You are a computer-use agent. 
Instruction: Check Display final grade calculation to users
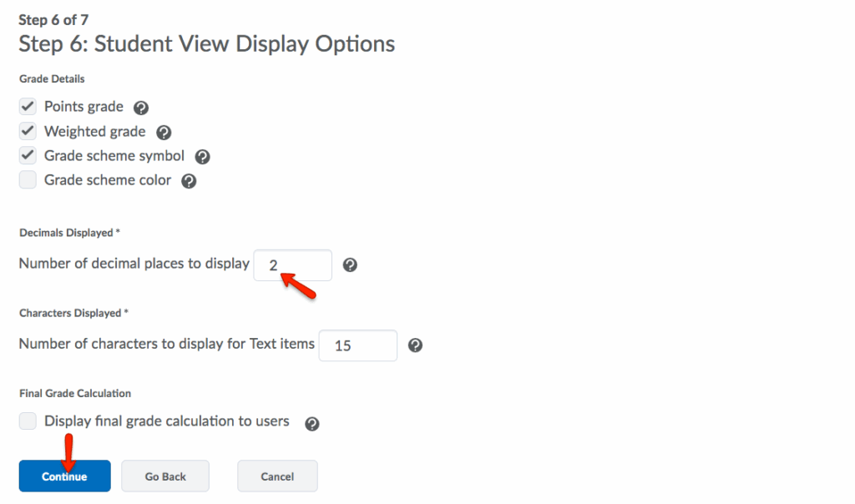28,421
